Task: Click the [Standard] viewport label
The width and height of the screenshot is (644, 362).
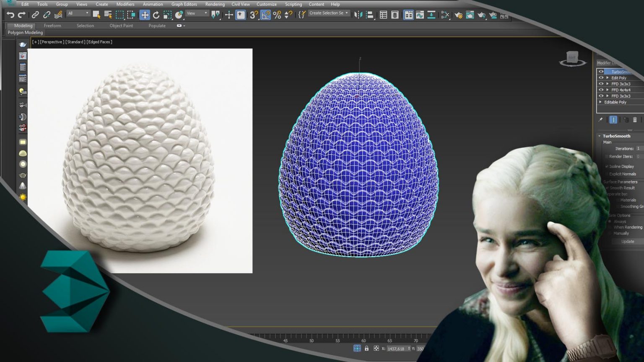Action: [75, 42]
